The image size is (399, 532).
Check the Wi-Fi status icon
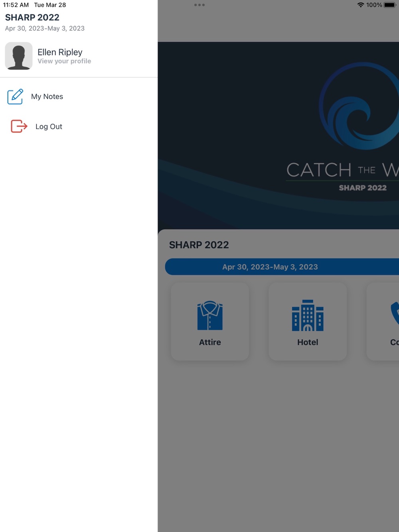[x=361, y=5]
